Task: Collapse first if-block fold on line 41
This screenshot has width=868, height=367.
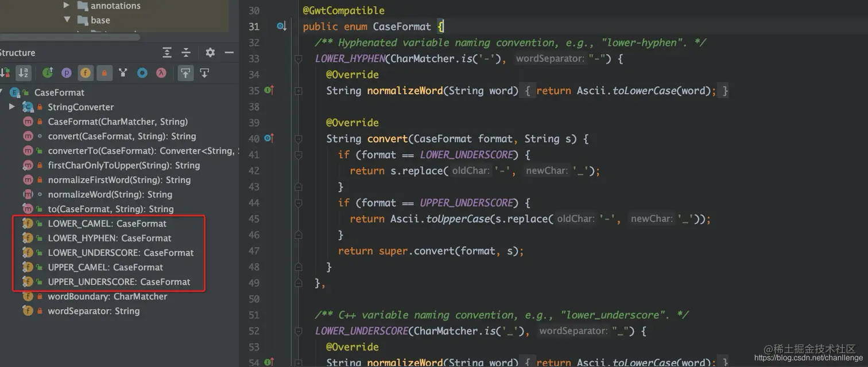Action: coord(298,155)
